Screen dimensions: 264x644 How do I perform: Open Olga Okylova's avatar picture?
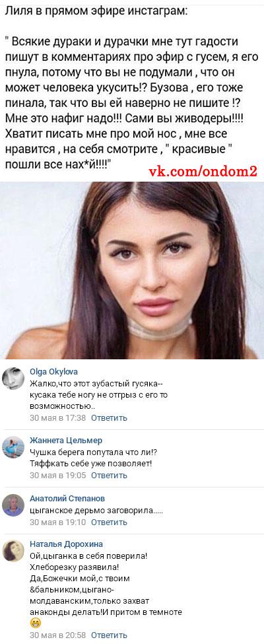[x=13, y=378]
